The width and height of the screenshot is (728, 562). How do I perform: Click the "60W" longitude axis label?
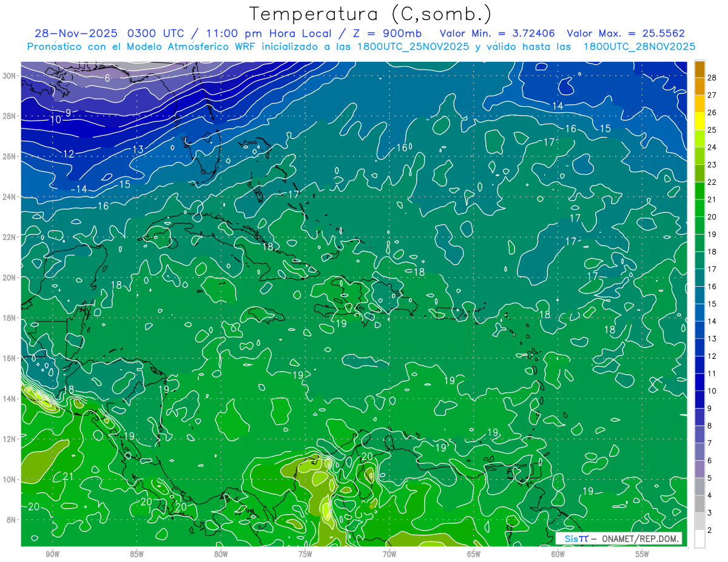click(558, 554)
